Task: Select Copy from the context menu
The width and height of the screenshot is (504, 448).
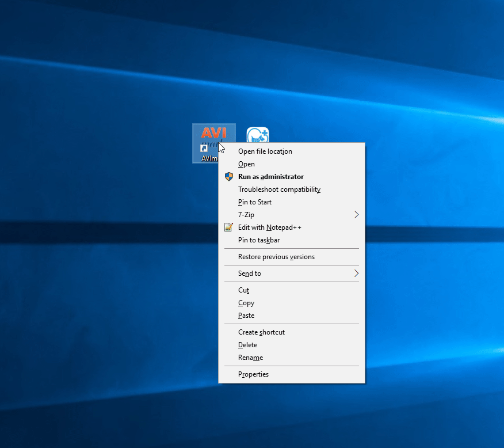Action: (292, 303)
